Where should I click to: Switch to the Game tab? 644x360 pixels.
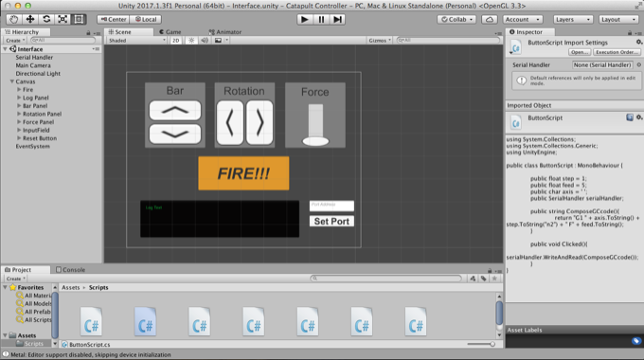coord(170,31)
